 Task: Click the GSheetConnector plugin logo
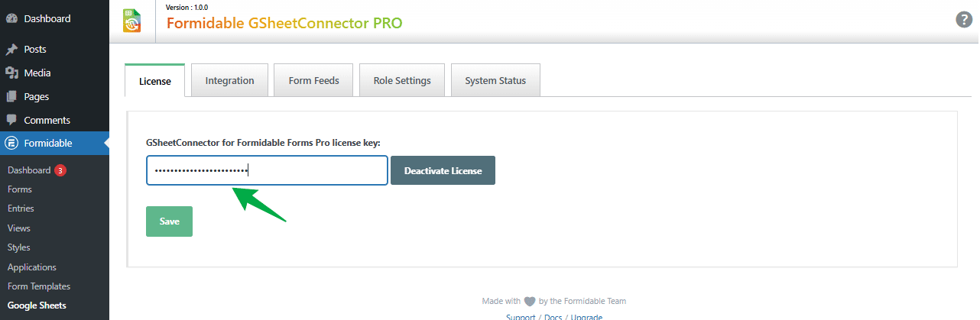(131, 21)
